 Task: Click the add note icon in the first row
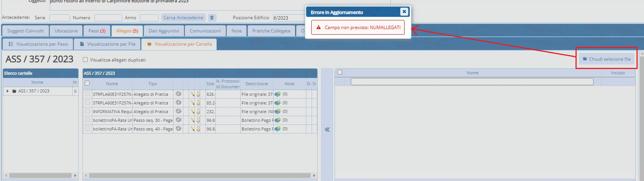pos(277,94)
